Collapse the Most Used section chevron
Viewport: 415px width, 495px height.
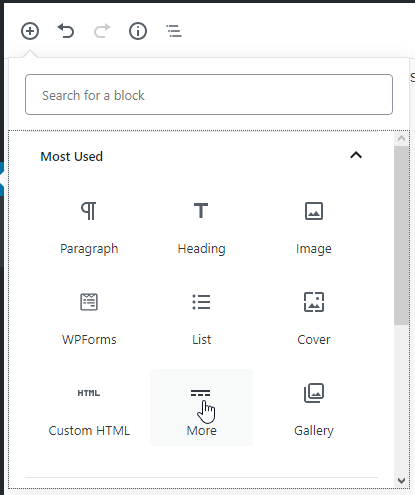(356, 155)
